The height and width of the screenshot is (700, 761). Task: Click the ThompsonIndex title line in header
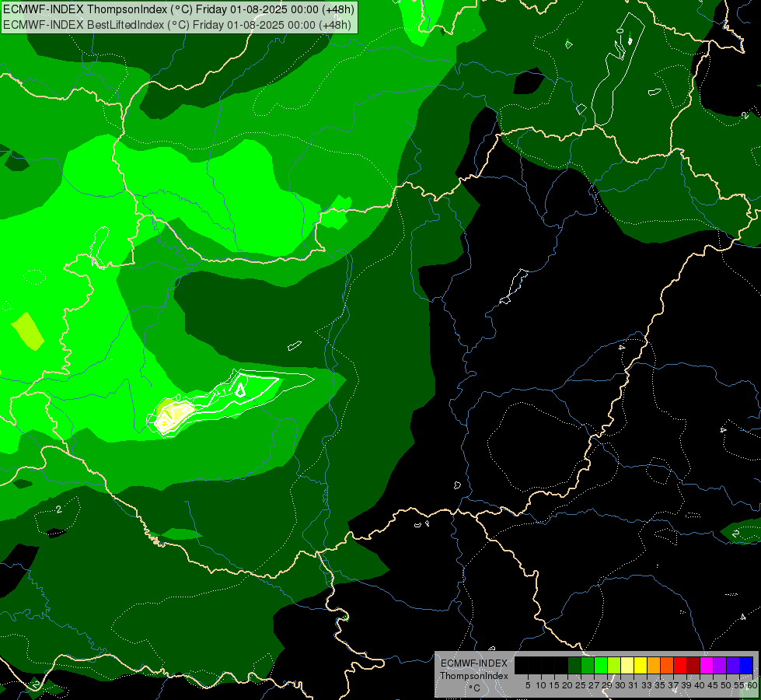coord(179,9)
